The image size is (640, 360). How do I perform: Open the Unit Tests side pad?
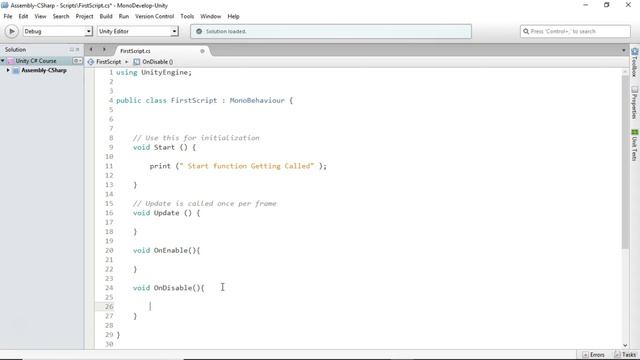pos(635,145)
